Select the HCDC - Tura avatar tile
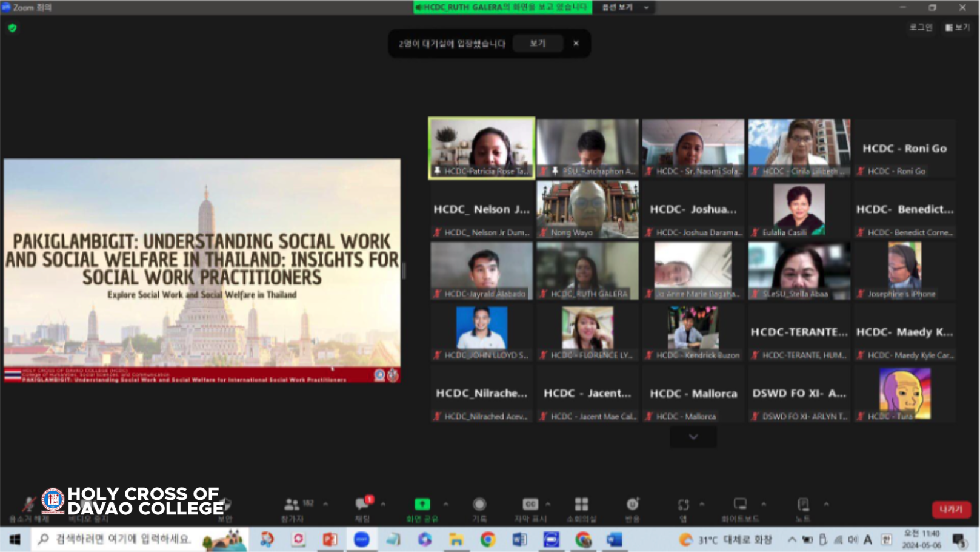The image size is (980, 552). (x=904, y=393)
